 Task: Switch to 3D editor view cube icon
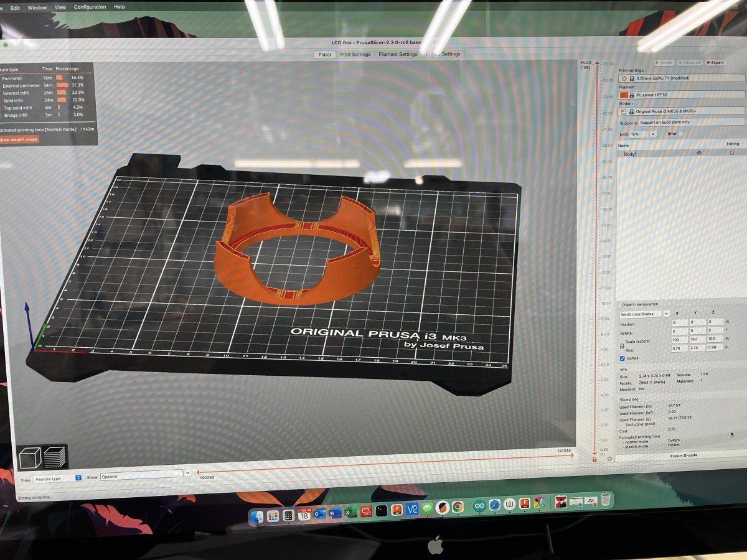tap(31, 459)
